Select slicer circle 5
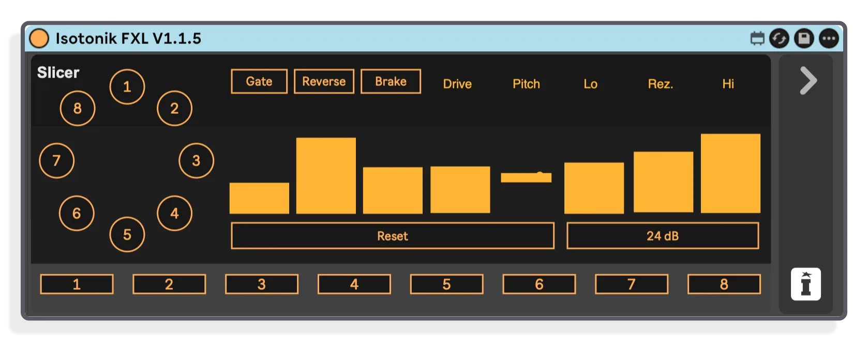The height and width of the screenshot is (341, 868). pyautogui.click(x=127, y=234)
